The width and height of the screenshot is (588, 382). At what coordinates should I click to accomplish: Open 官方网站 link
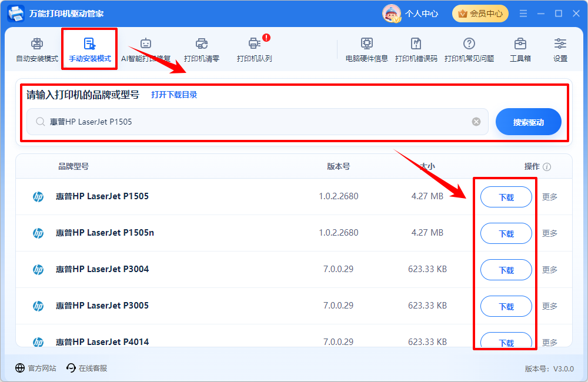click(x=36, y=368)
